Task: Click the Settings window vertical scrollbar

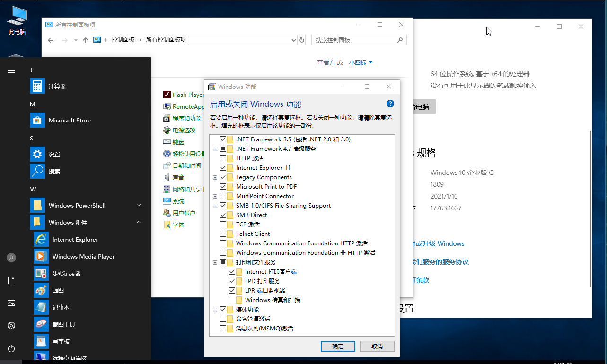Action: [589, 208]
